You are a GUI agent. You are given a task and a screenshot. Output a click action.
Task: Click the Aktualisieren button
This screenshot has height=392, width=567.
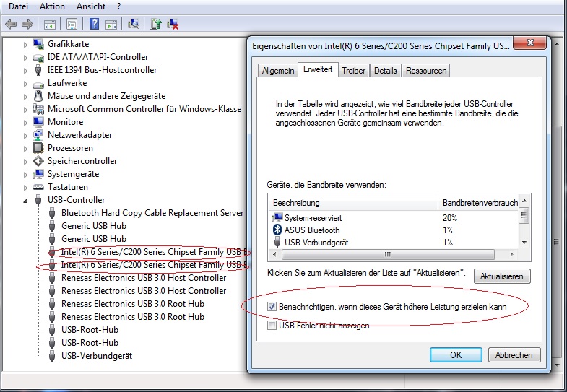[x=501, y=276]
